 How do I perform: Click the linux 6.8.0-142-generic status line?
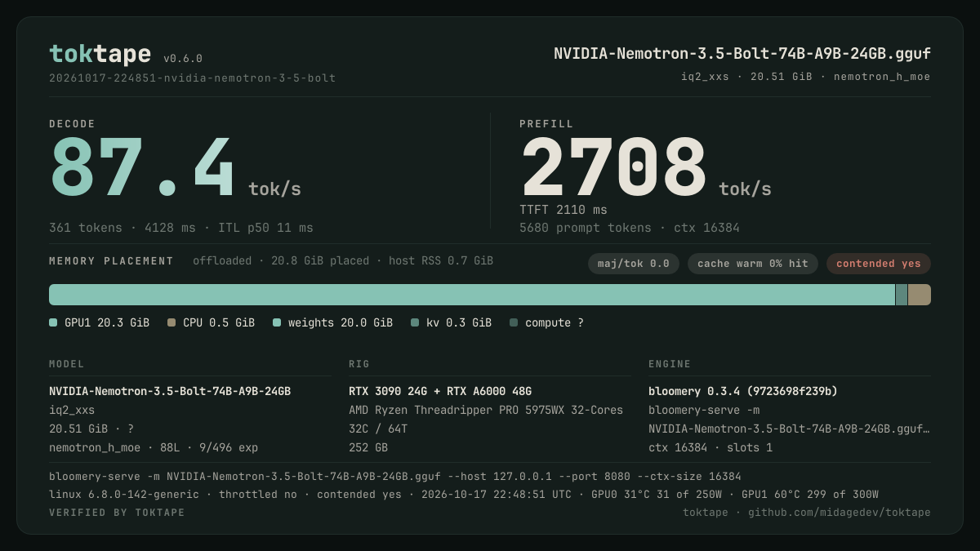[x=464, y=494]
